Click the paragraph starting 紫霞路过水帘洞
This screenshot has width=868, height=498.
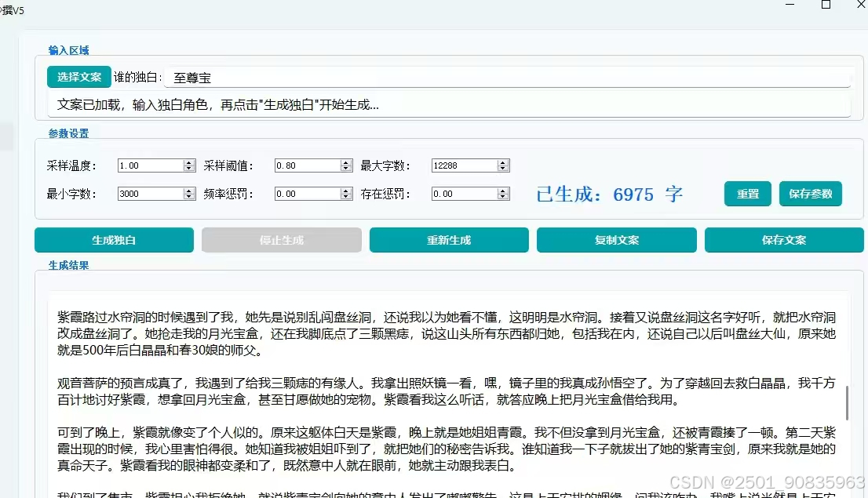pos(447,333)
